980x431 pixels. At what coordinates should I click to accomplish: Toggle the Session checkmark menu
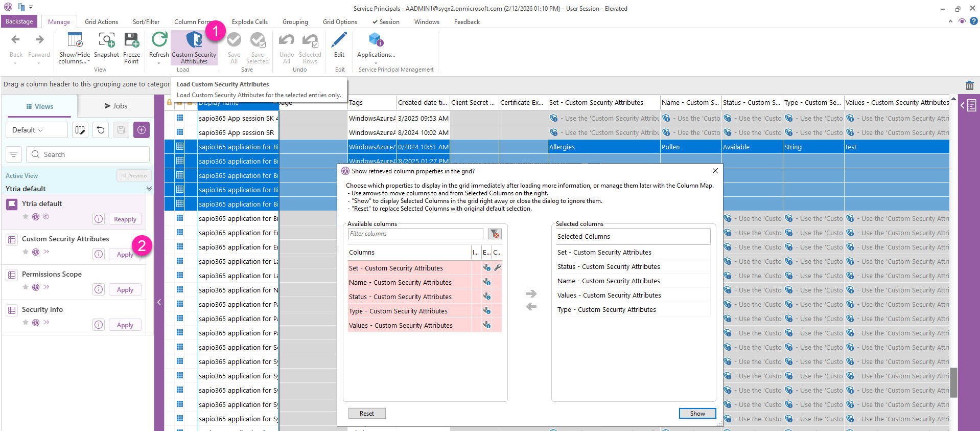[386, 22]
